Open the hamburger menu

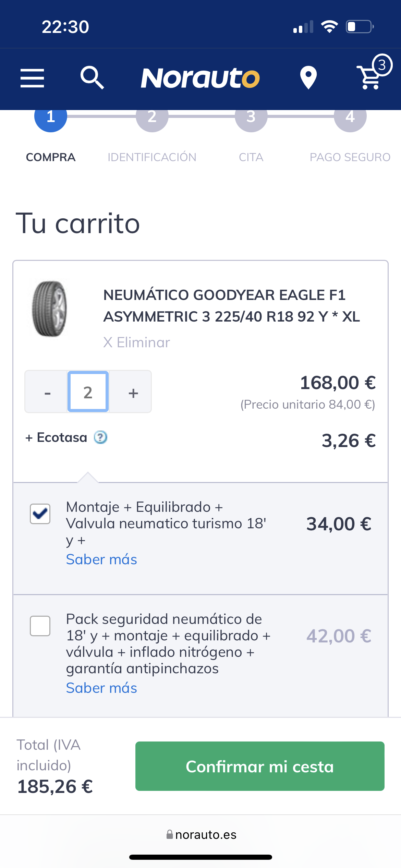(x=32, y=78)
